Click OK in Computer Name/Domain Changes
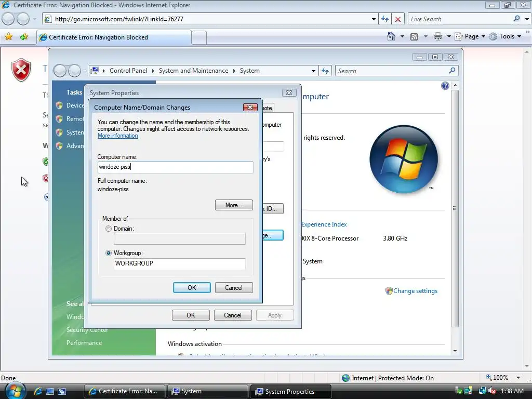This screenshot has height=399, width=532. coord(192,287)
